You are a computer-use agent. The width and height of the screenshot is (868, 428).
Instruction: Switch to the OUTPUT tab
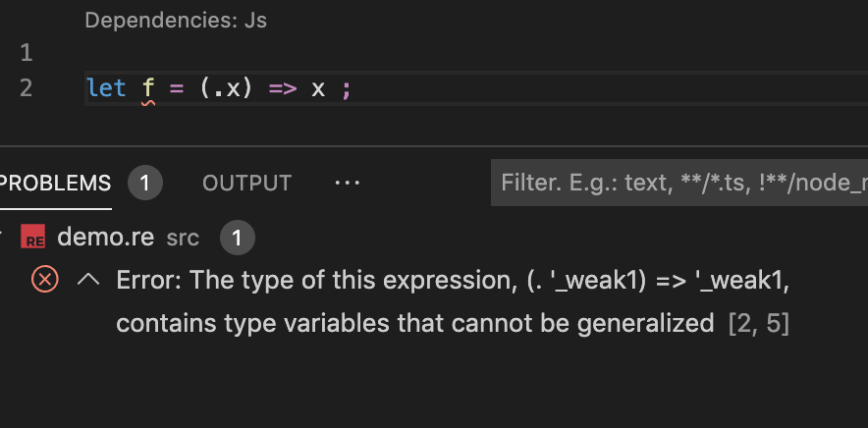(246, 183)
